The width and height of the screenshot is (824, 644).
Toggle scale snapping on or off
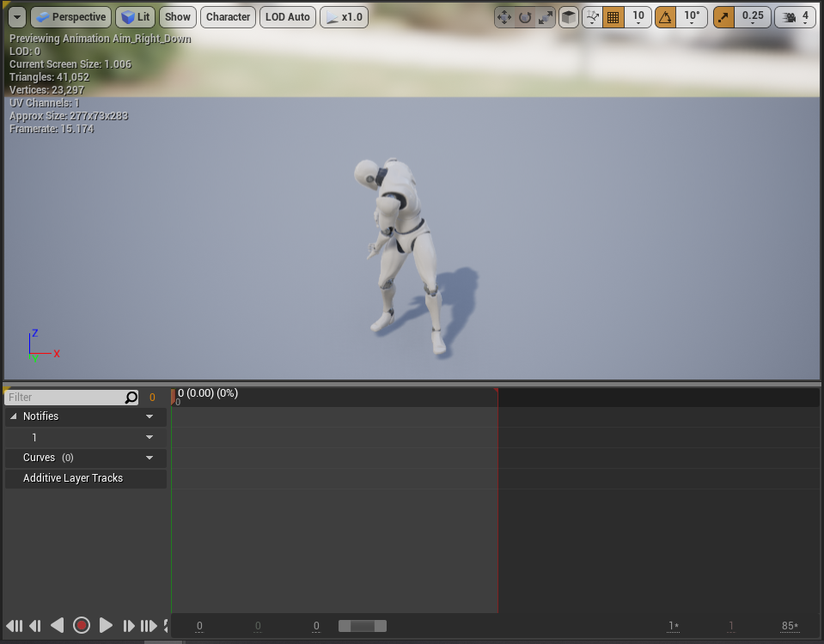[723, 17]
